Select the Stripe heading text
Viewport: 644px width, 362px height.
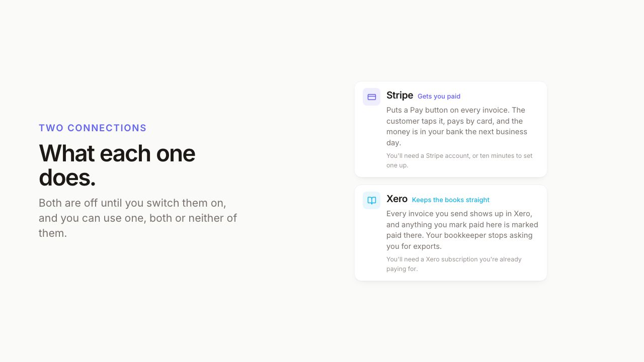tap(399, 96)
